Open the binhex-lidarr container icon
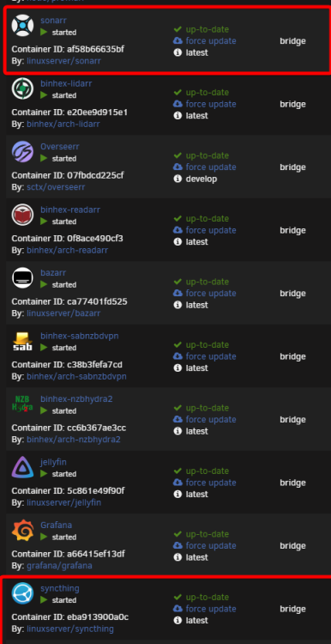 (x=22, y=88)
